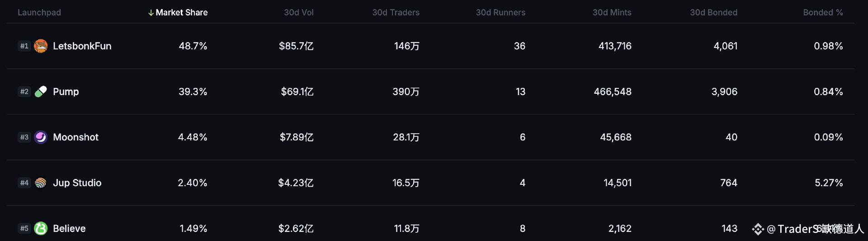This screenshot has height=241, width=868.
Task: Sort by the Bonded % column
Action: [823, 13]
